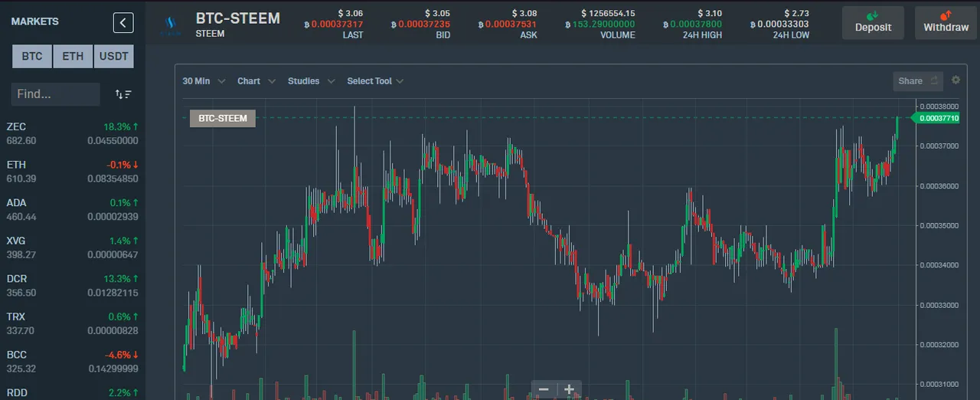Click the BTC-STEEM chart label tag

[223, 118]
